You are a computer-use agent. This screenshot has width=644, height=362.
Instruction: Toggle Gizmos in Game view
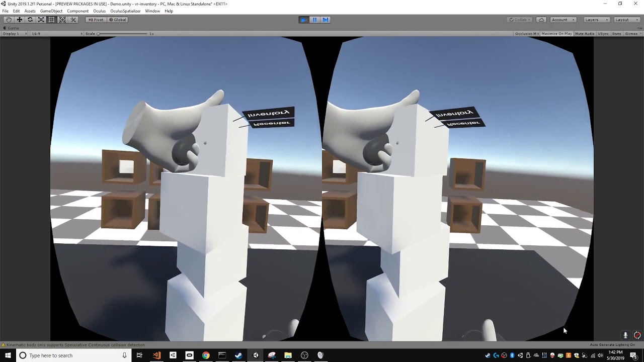[632, 34]
